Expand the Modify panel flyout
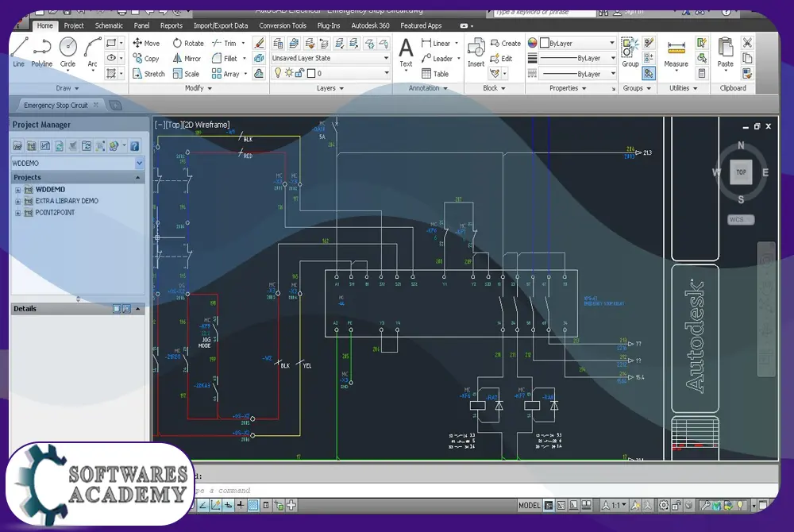Image resolution: width=794 pixels, height=532 pixels. coord(198,88)
